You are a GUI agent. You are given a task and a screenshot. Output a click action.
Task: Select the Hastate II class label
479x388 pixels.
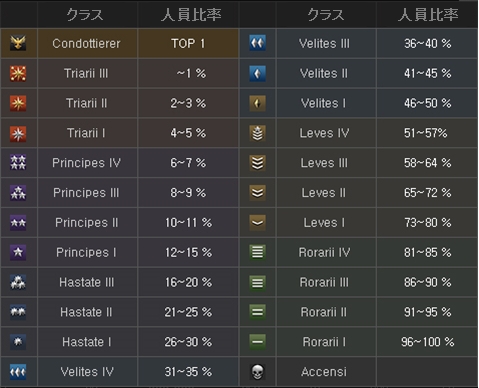click(x=86, y=312)
